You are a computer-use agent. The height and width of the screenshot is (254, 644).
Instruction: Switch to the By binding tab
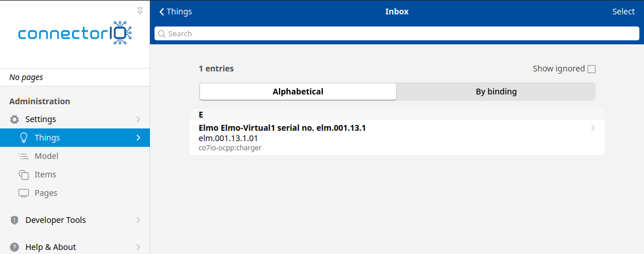pos(496,92)
